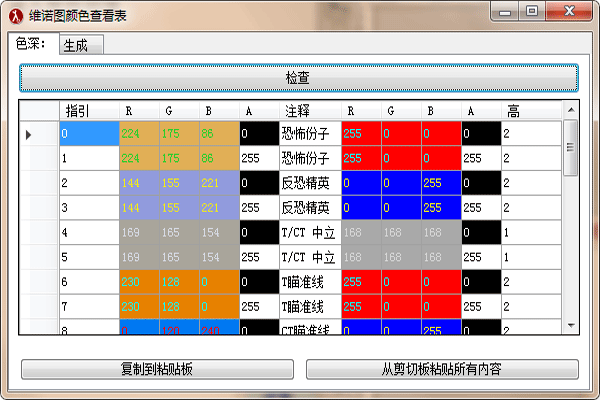Click the vertical scrollbar thumb
Image resolution: width=600 pixels, height=400 pixels.
tap(571, 147)
